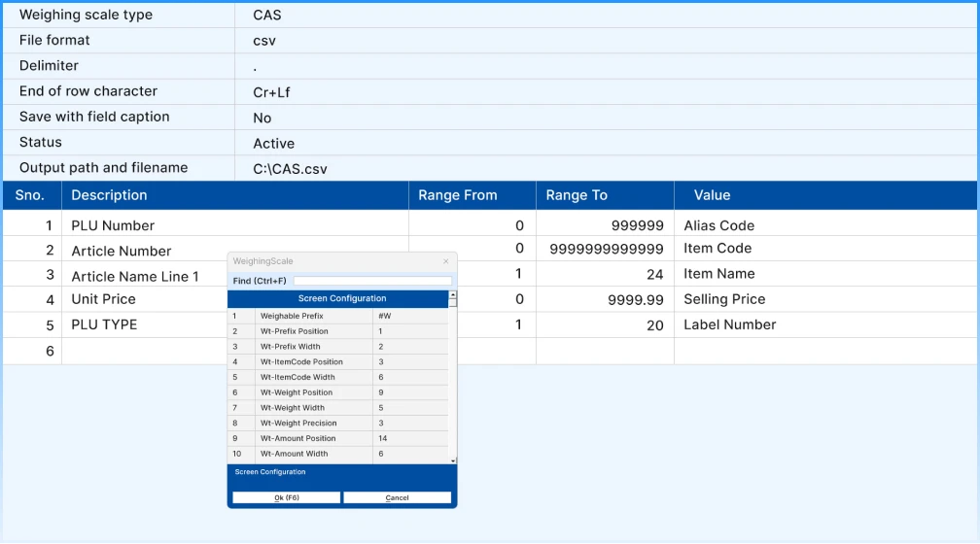The height and width of the screenshot is (544, 980).
Task: Click the Cancel button in popup
Action: 397,497
